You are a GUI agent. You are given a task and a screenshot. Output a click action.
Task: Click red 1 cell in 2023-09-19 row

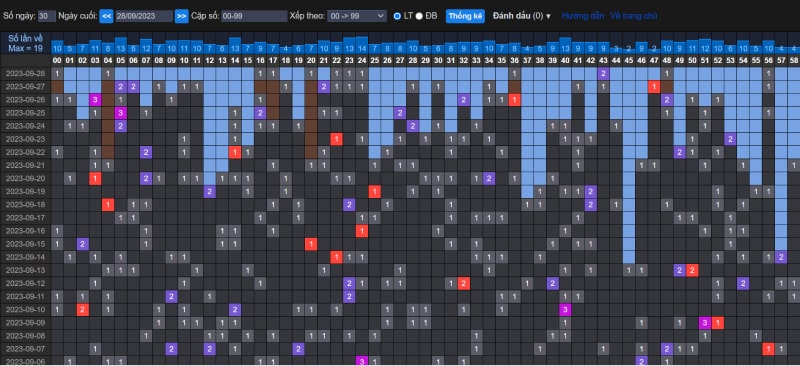[x=374, y=191]
